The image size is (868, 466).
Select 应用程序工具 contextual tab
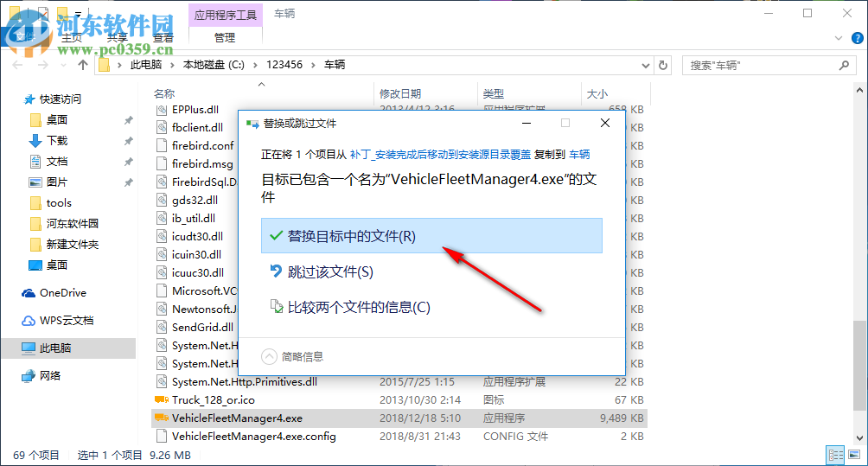pyautogui.click(x=226, y=15)
